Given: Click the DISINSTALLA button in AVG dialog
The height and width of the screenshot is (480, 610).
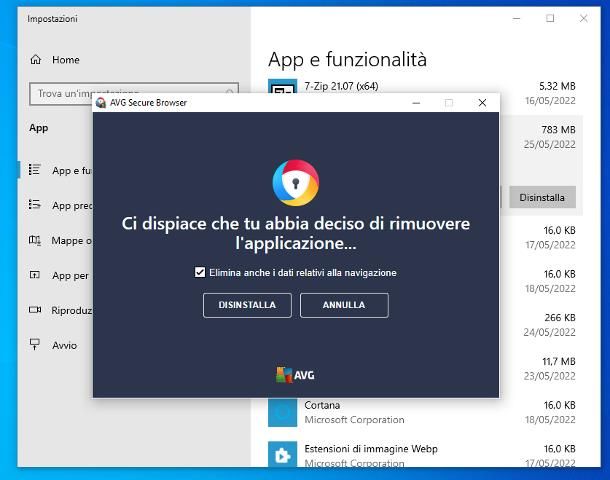Looking at the screenshot, I should pyautogui.click(x=247, y=305).
